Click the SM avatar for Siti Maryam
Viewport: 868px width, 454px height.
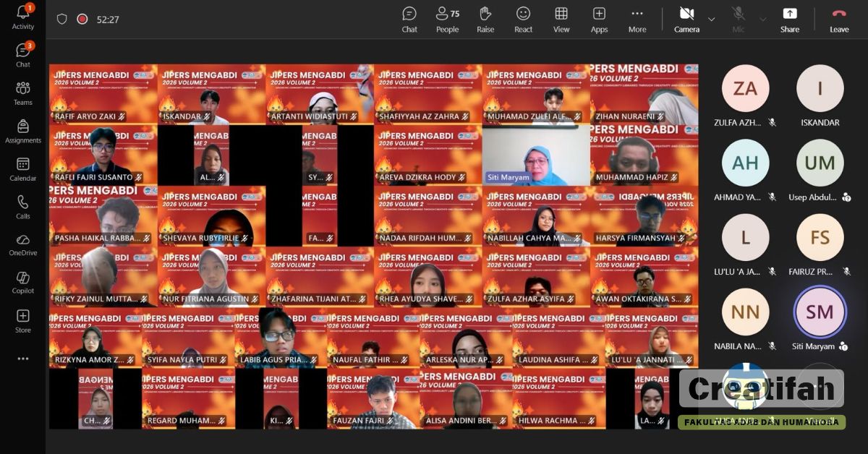(820, 312)
